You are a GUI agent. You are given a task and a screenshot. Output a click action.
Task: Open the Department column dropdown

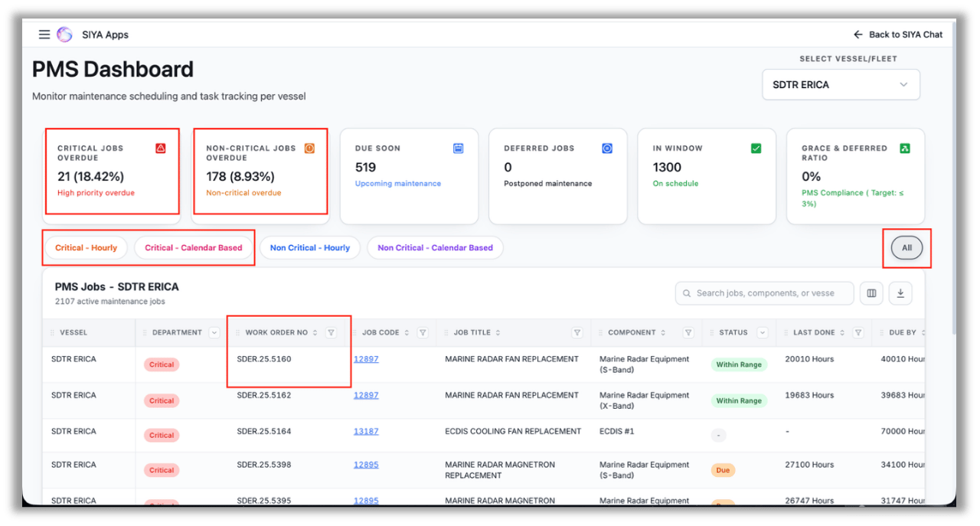214,332
